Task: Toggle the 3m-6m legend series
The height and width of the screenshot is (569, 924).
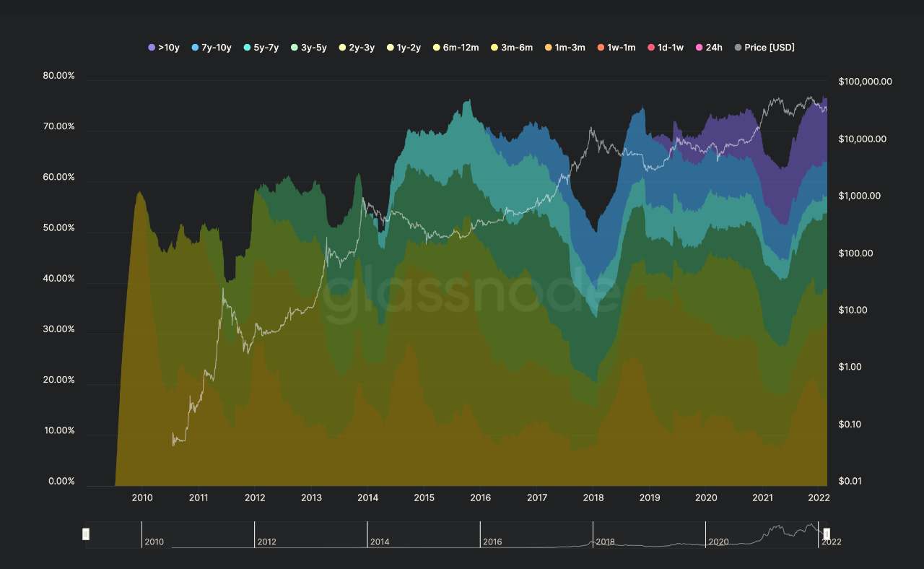Action: 512,48
